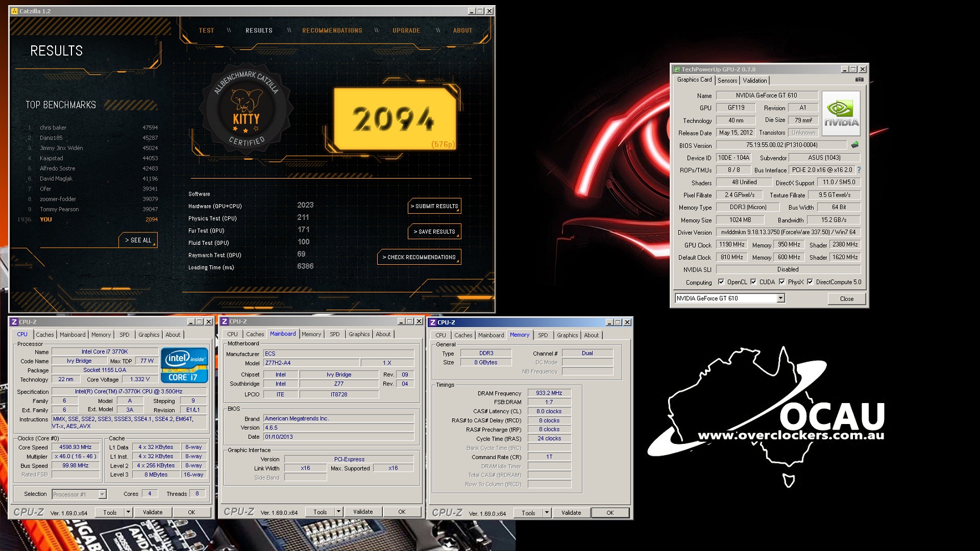Switch to the Sensors tab in GPU-Z
This screenshot has width=980, height=551.
click(x=727, y=80)
